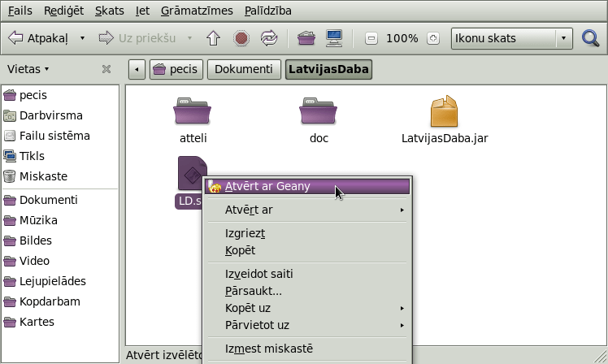Viewport: 608px width, 364px height.
Task: Click the window resize grip
Action: (x=600, y=356)
